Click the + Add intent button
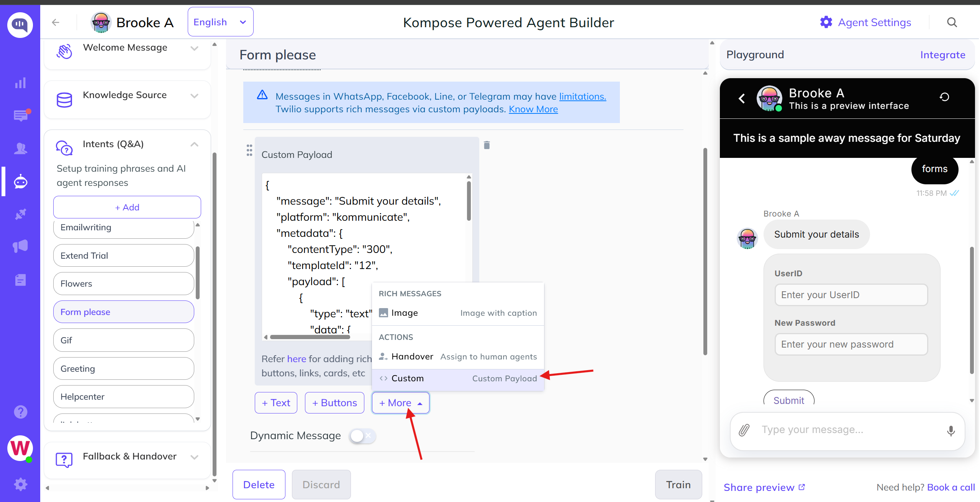This screenshot has height=502, width=980. 127,207
